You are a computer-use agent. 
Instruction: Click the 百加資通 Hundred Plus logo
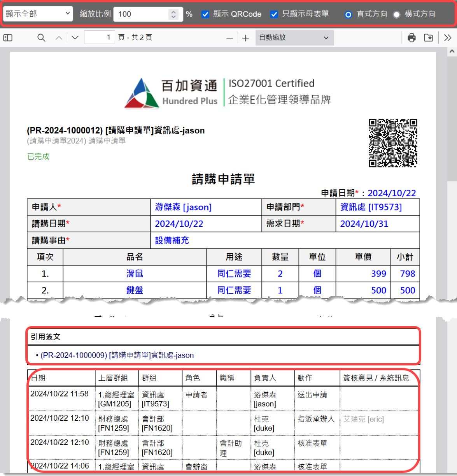pos(171,93)
